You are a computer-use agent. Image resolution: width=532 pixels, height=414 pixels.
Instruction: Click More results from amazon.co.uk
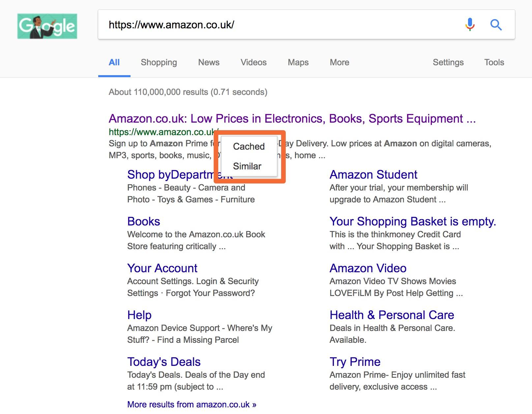[192, 404]
